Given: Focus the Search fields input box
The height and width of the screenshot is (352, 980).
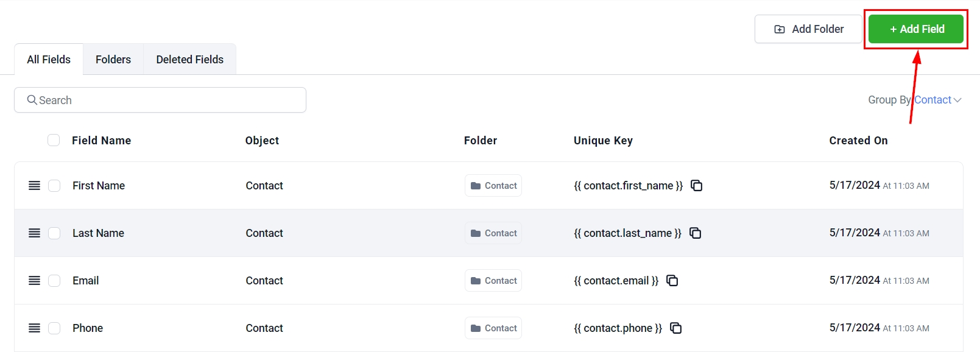Looking at the screenshot, I should point(160,100).
